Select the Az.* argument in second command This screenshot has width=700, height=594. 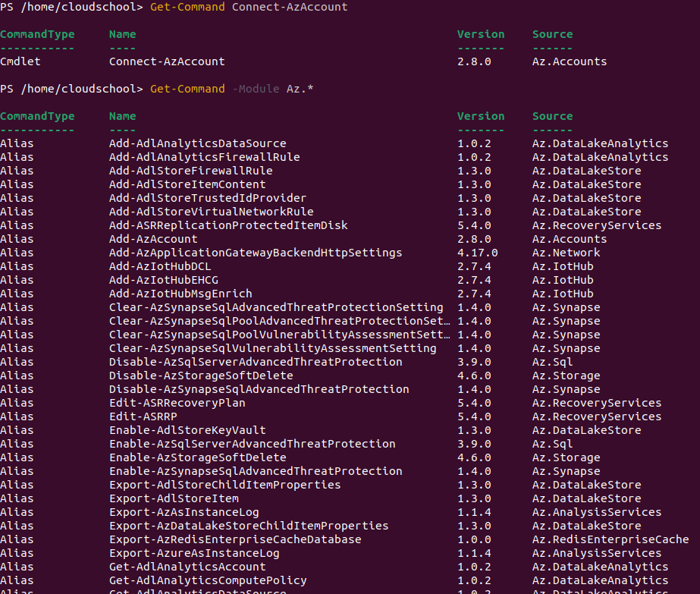click(300, 89)
